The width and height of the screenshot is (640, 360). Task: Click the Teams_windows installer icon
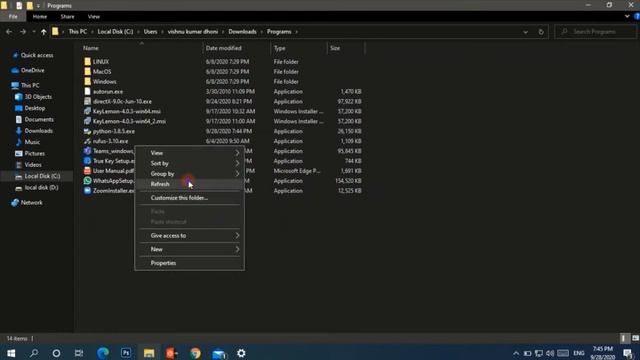pyautogui.click(x=87, y=151)
